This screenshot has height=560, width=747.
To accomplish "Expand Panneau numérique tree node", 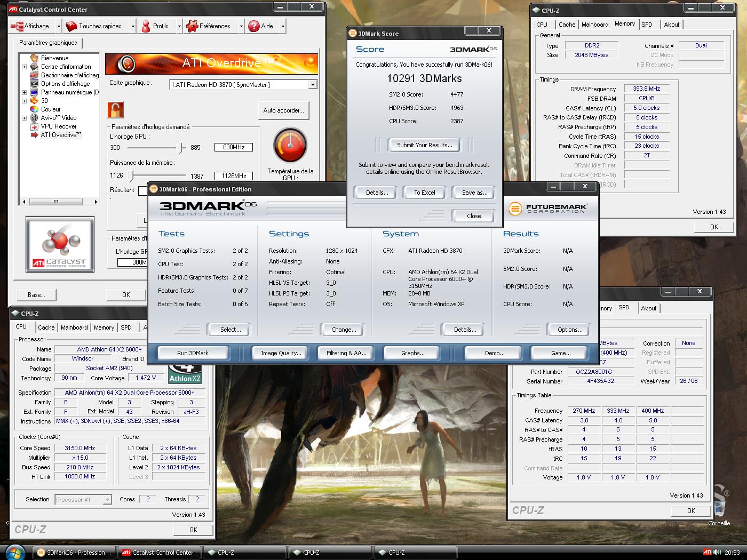I will point(24,92).
